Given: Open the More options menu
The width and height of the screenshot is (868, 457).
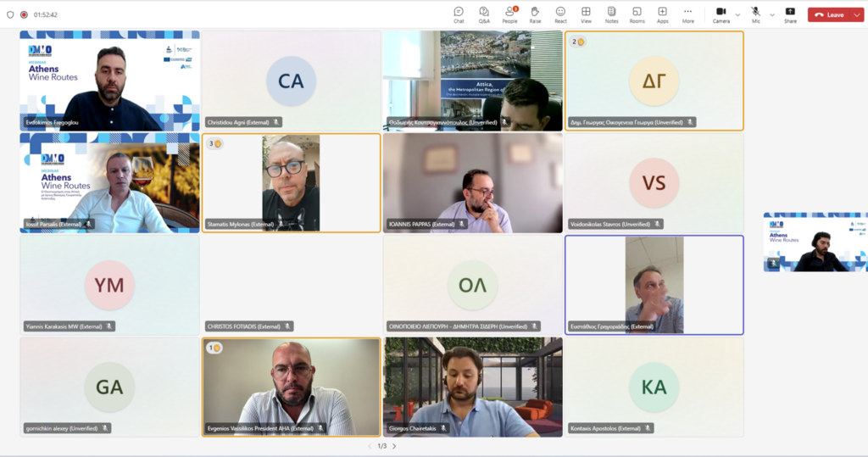Looking at the screenshot, I should point(687,15).
